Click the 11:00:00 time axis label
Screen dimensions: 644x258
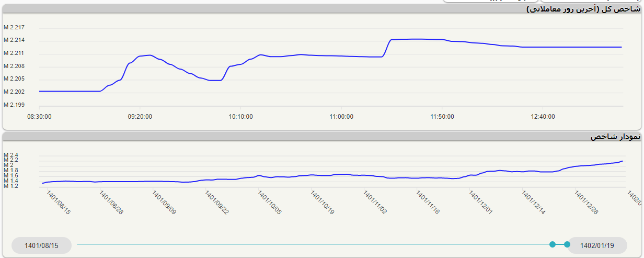click(341, 117)
